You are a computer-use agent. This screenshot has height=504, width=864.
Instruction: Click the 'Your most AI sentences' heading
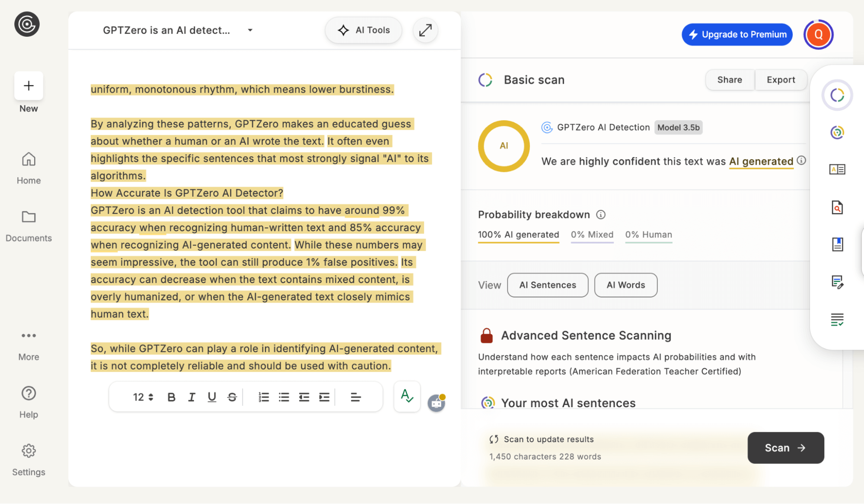point(568,403)
